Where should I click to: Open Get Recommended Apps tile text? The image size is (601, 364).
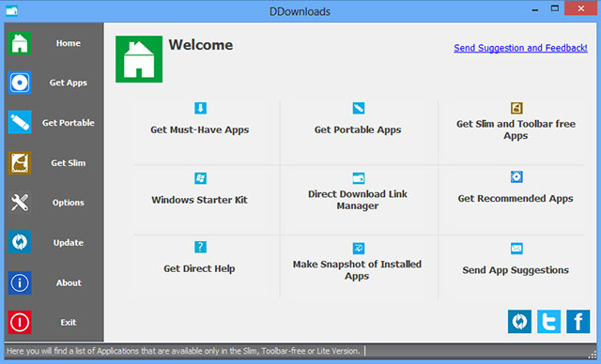[516, 199]
